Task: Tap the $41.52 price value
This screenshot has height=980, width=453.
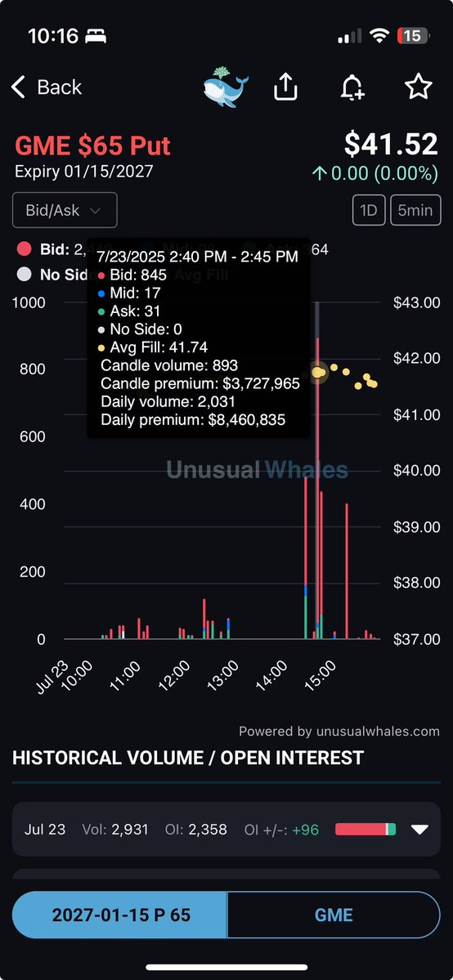Action: pyautogui.click(x=391, y=145)
